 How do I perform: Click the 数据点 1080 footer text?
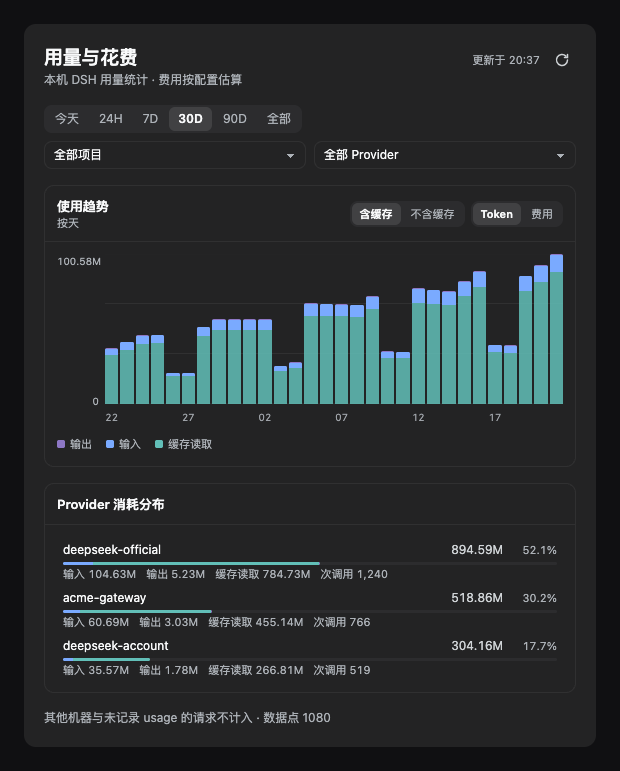coord(296,718)
